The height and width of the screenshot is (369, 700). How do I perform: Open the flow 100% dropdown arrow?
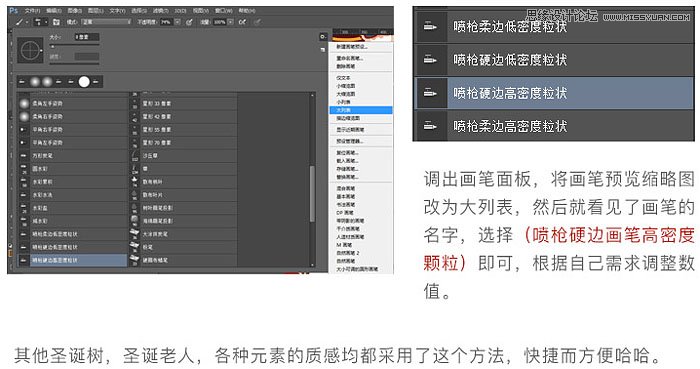tap(230, 22)
